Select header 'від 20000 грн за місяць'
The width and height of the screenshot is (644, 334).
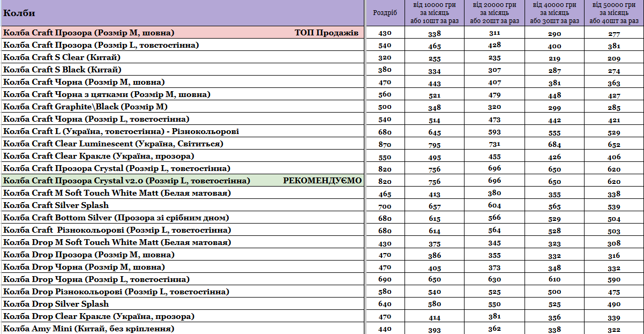[495, 12]
